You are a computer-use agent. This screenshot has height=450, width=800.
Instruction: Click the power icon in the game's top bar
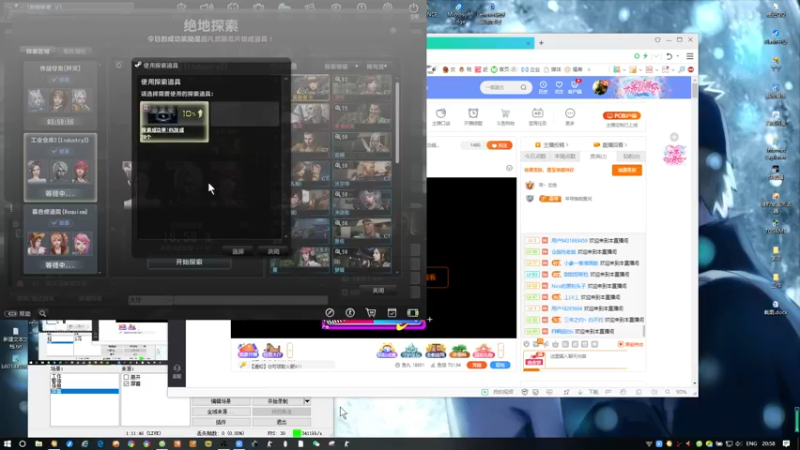(x=413, y=8)
